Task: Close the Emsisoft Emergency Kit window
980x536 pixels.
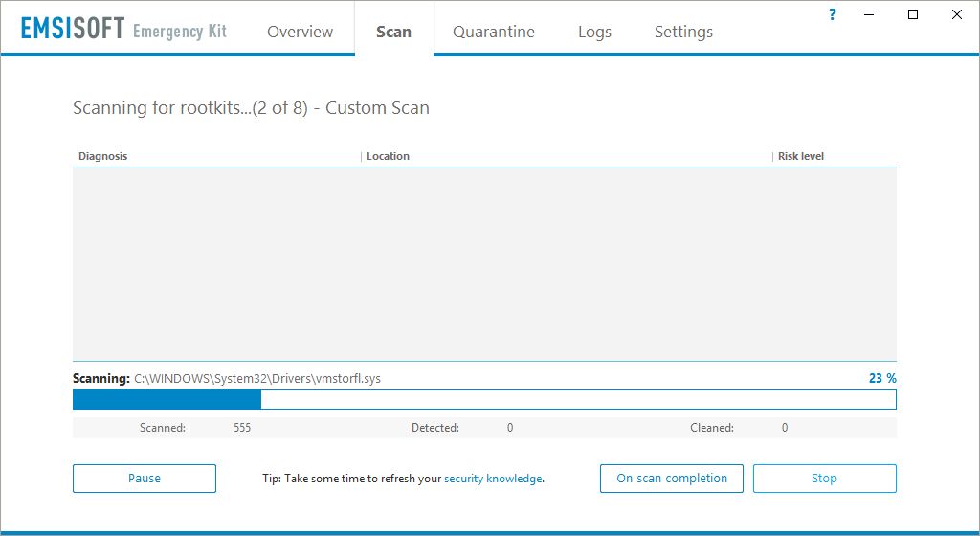Action: click(957, 14)
